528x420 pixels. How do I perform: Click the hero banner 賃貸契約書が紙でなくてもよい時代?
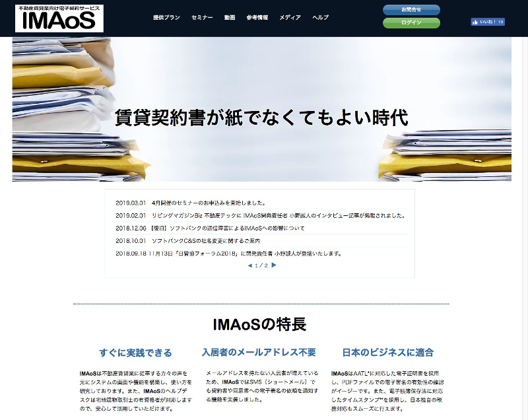coord(261,110)
